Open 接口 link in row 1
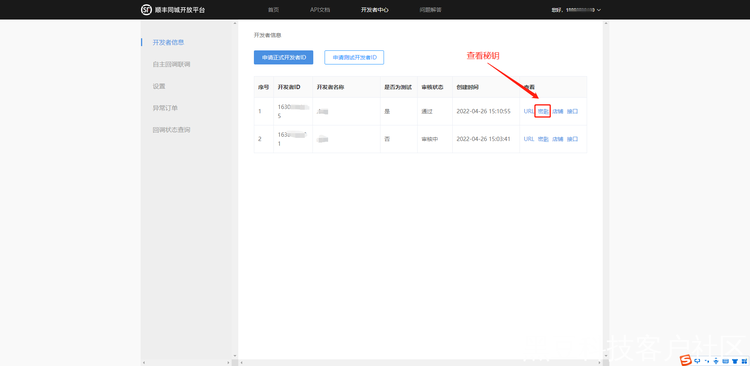 pyautogui.click(x=573, y=111)
